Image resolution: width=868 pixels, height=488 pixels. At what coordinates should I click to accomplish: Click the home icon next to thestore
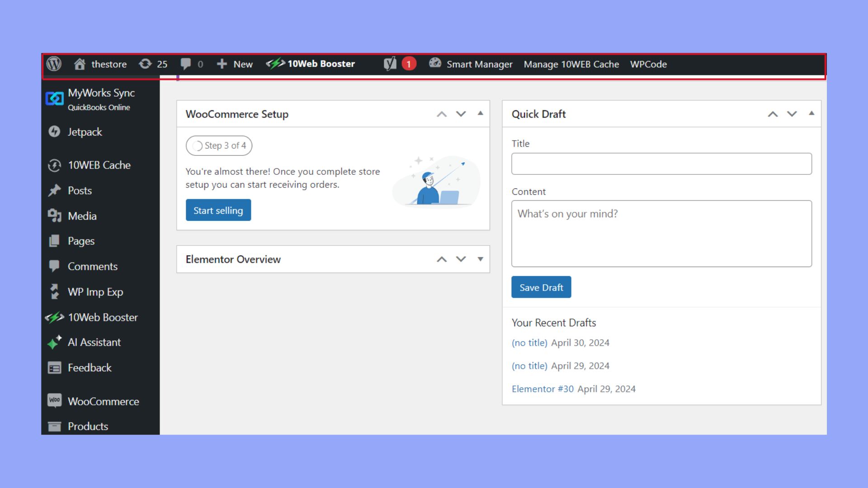[x=80, y=64]
